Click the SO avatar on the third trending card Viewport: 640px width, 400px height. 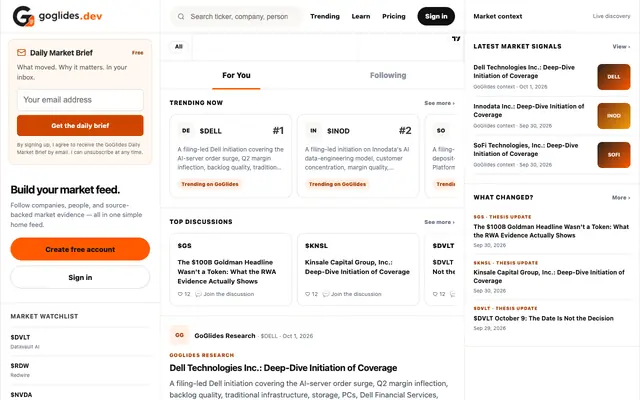click(x=441, y=131)
